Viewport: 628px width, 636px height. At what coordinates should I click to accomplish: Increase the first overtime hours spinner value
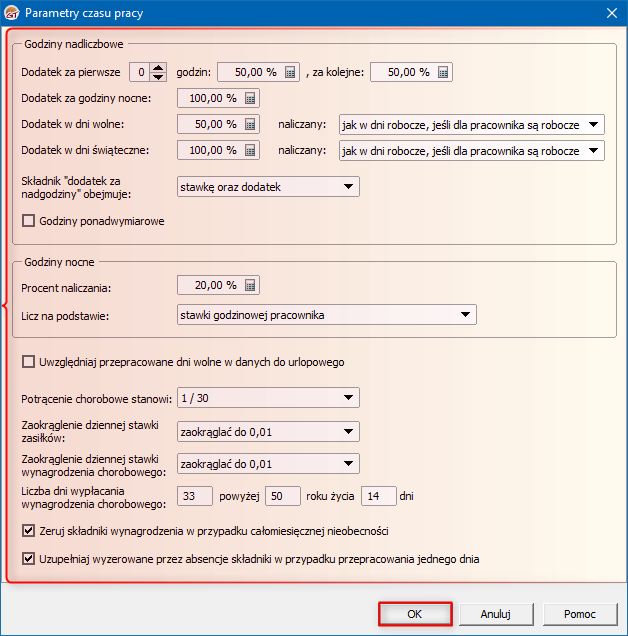(x=158, y=67)
